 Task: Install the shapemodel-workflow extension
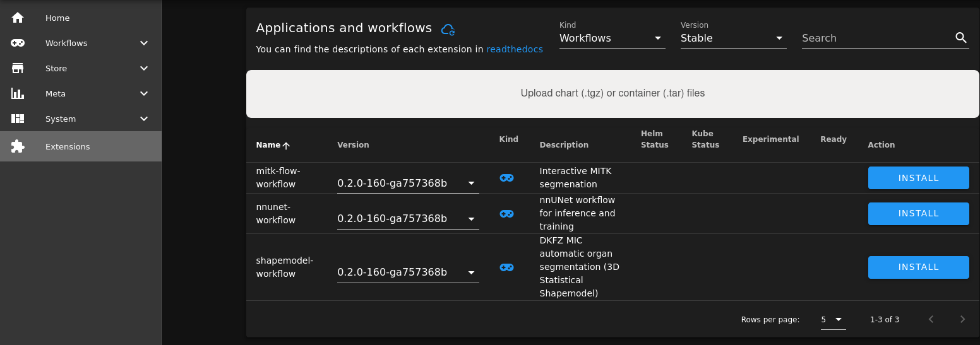[x=918, y=267]
